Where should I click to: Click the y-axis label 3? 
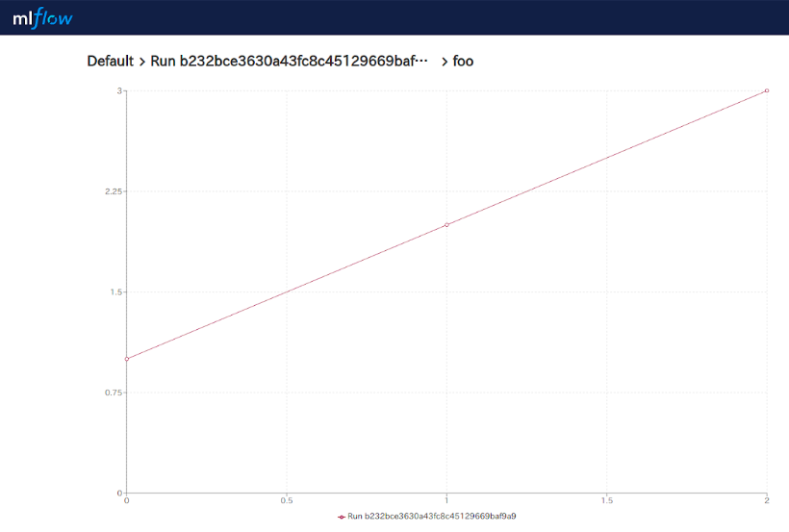tap(119, 90)
